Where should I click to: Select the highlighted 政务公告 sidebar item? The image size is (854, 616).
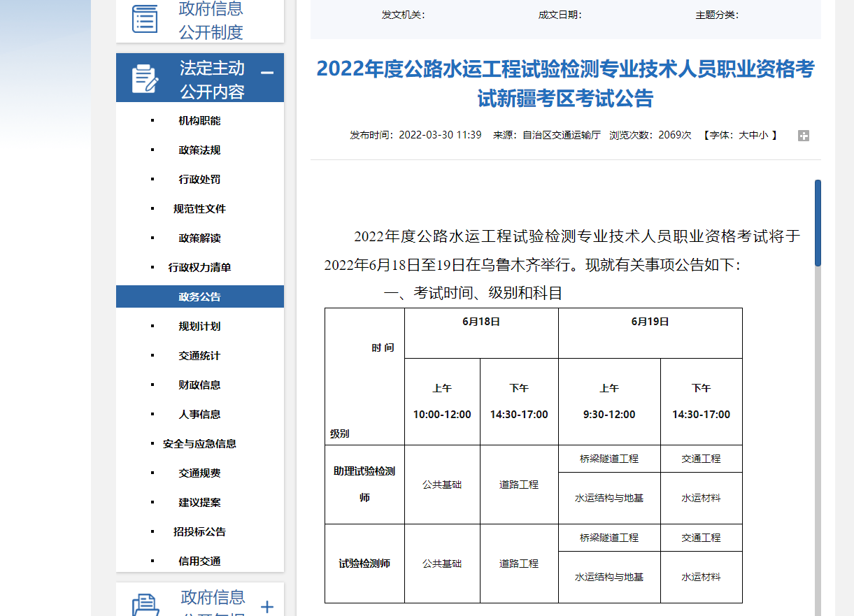click(x=200, y=296)
